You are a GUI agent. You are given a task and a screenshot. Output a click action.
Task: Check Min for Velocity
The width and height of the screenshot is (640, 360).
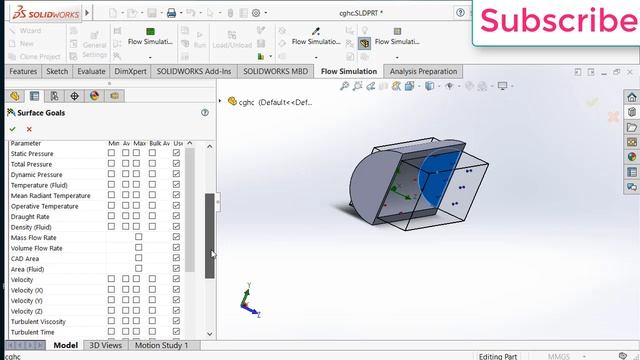111,279
